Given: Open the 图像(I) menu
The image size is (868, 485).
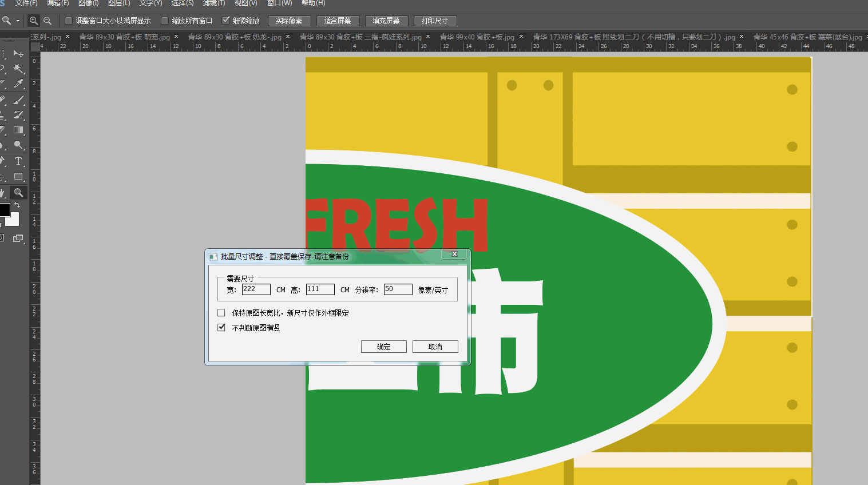Looking at the screenshot, I should pyautogui.click(x=89, y=3).
